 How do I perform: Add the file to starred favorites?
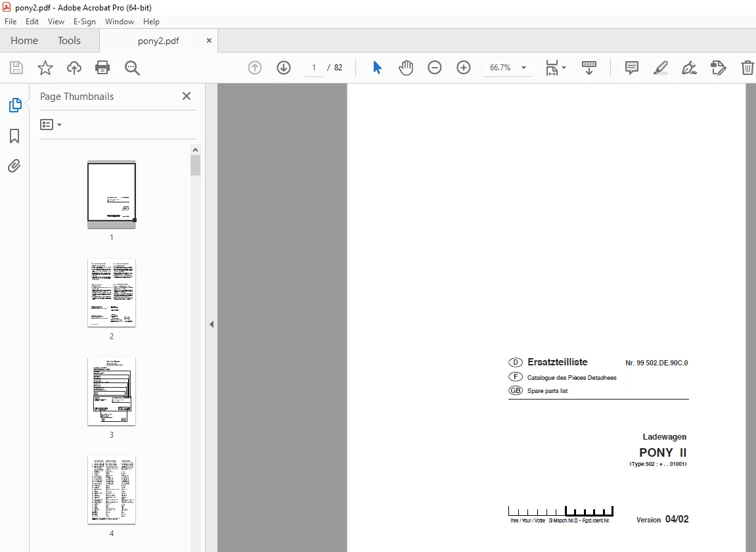45,68
